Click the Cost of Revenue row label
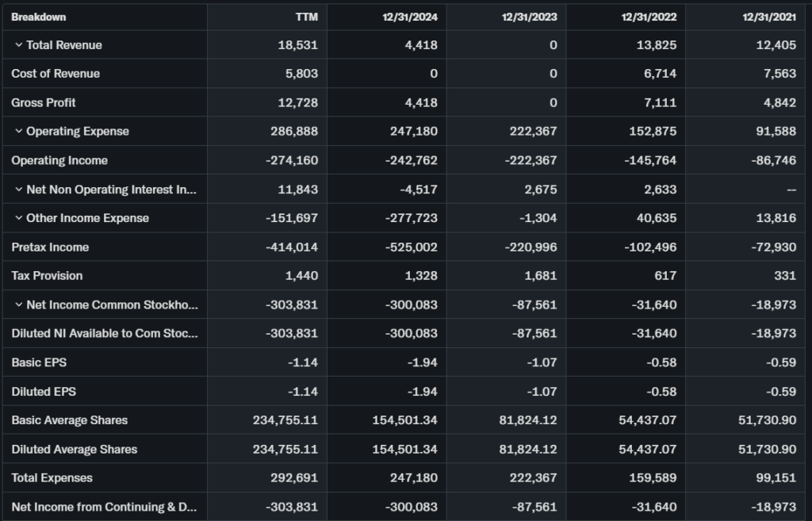Viewport: 812px width, 521px height. click(x=56, y=74)
